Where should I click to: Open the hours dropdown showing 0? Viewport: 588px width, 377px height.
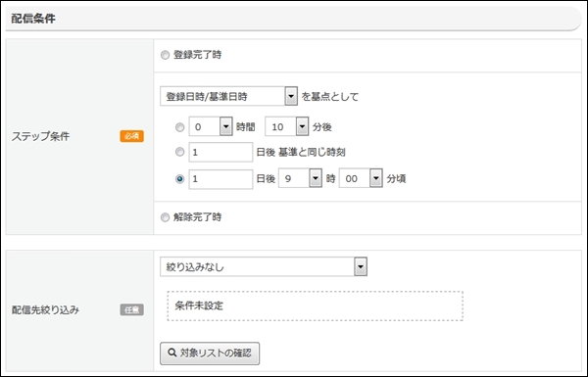(211, 126)
